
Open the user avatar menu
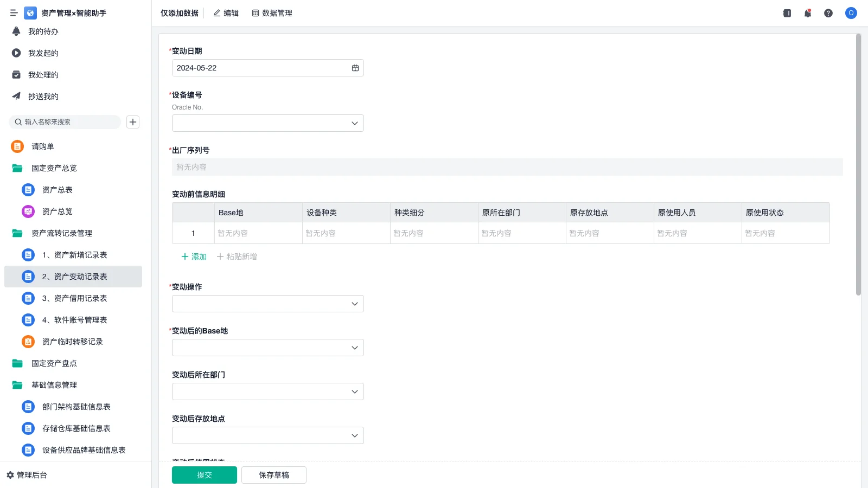(851, 13)
